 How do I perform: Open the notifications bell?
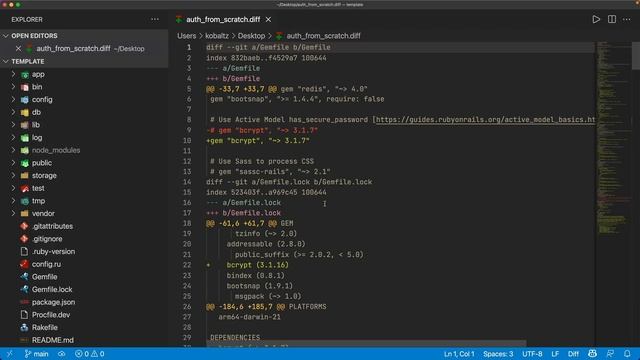tap(627, 354)
